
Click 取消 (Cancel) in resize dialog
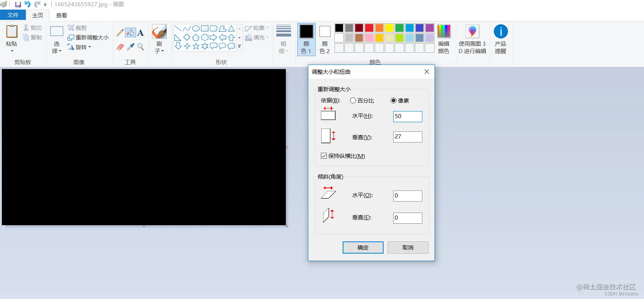point(408,247)
